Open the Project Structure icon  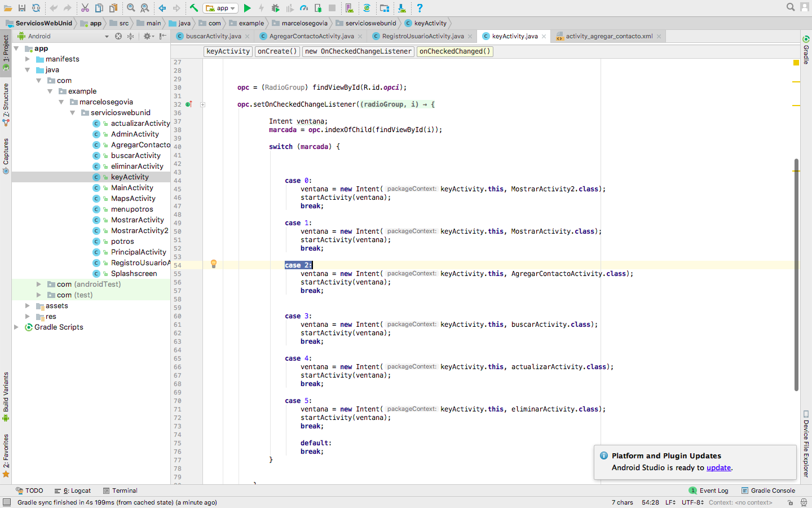(385, 8)
